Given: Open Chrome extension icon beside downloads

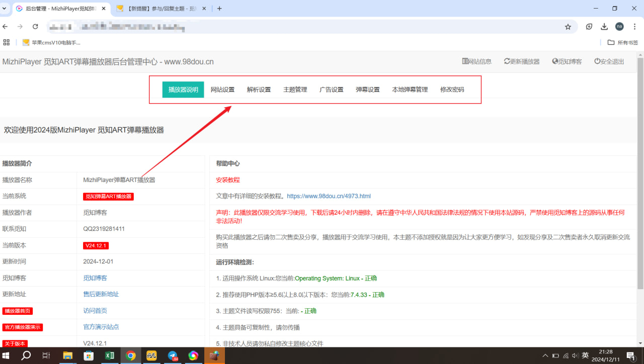Looking at the screenshot, I should (589, 27).
